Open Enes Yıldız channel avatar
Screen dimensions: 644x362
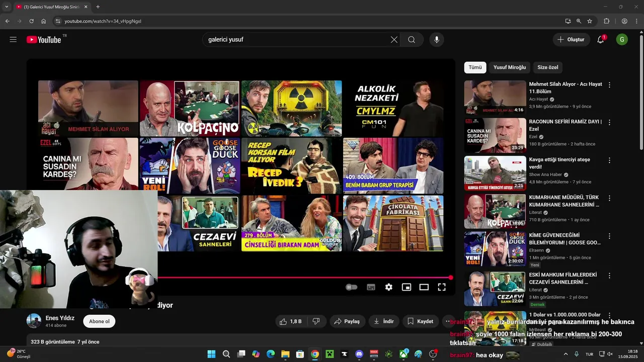click(34, 321)
